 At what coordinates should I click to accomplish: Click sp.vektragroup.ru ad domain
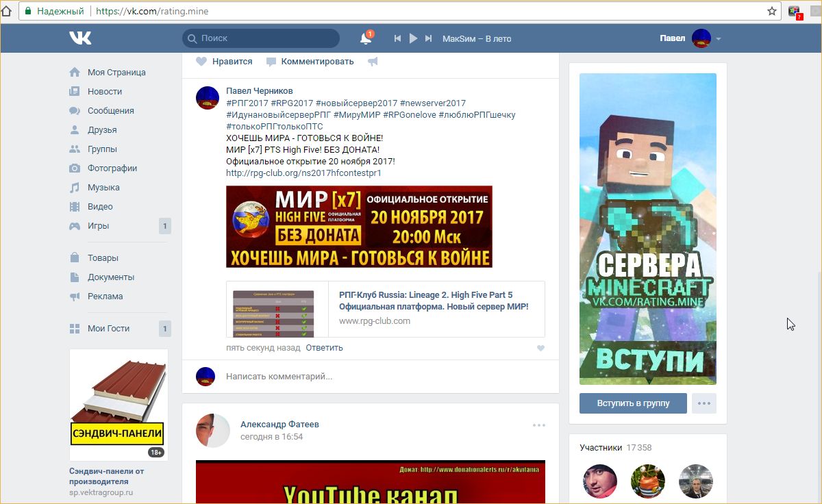[x=101, y=492]
